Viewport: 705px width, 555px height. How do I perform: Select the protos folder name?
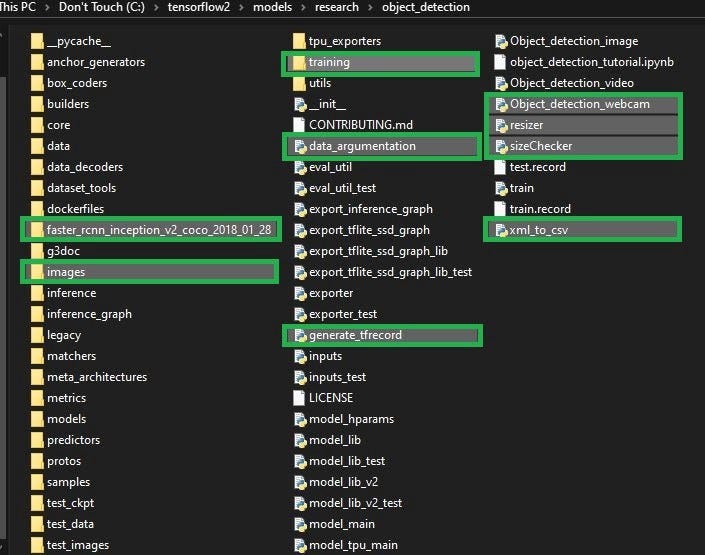(64, 461)
